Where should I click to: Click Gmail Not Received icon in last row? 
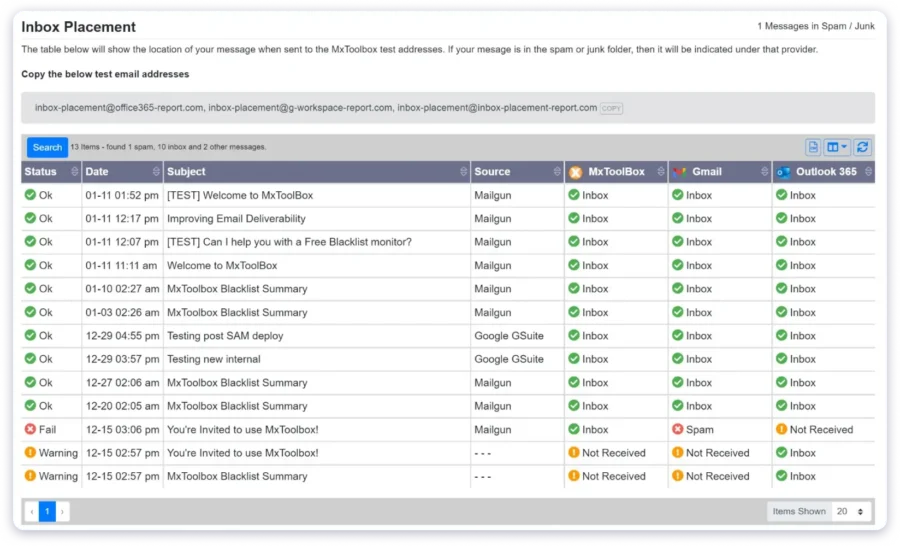point(678,476)
